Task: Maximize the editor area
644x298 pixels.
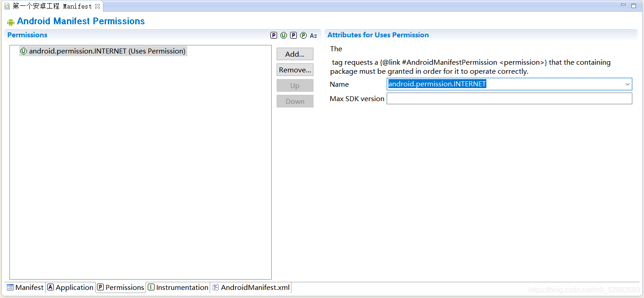Action: click(x=634, y=5)
